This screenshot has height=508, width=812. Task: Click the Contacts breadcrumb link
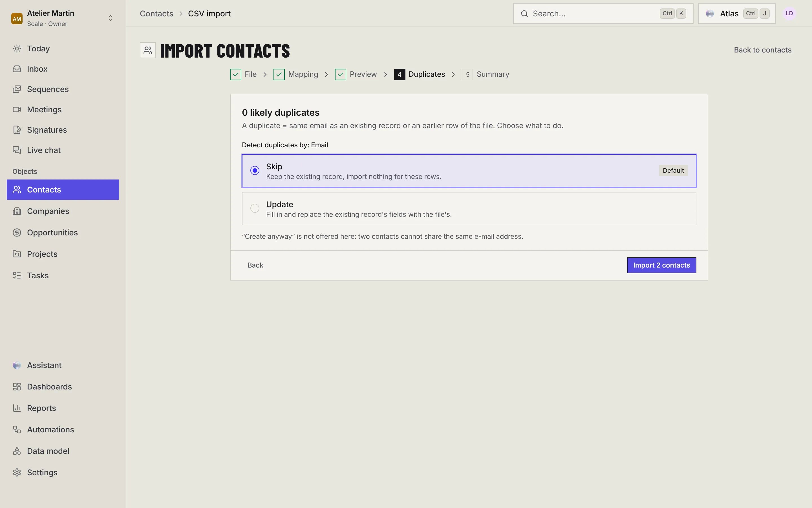coord(156,14)
